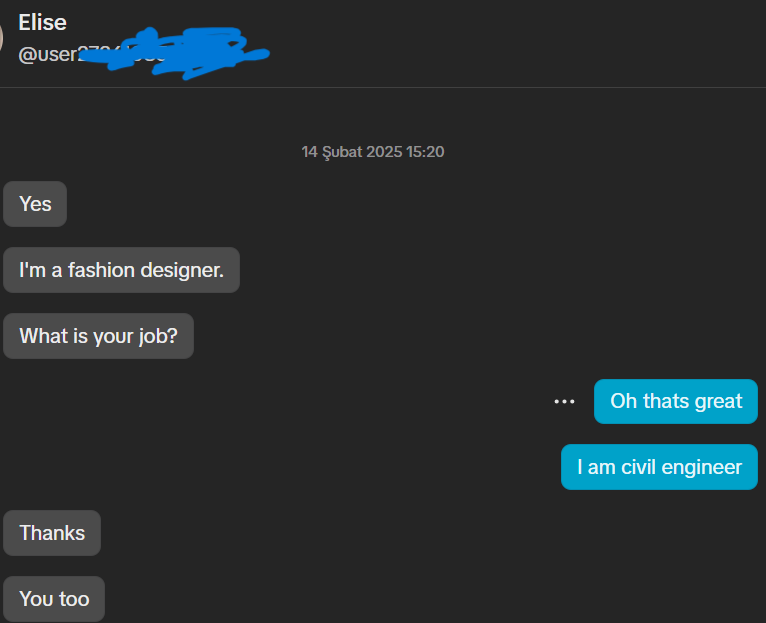Click the "You too" message bubble

(54, 599)
